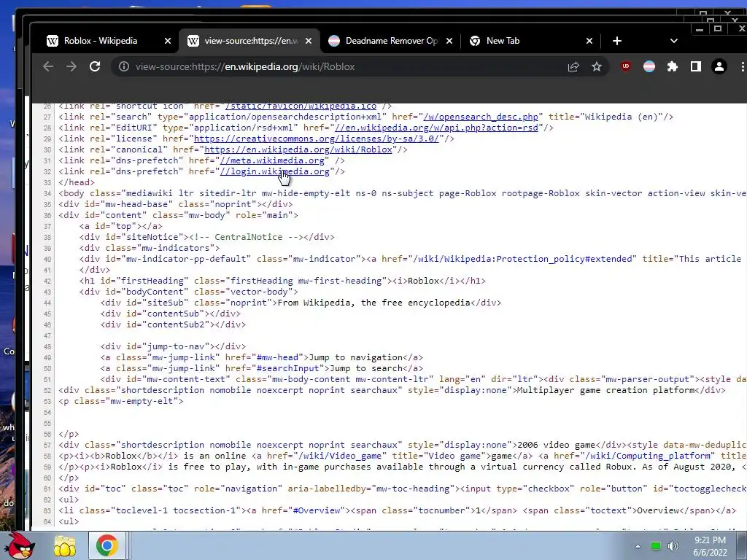Bookmark this page with the star icon
The height and width of the screenshot is (560, 747).
(x=597, y=66)
